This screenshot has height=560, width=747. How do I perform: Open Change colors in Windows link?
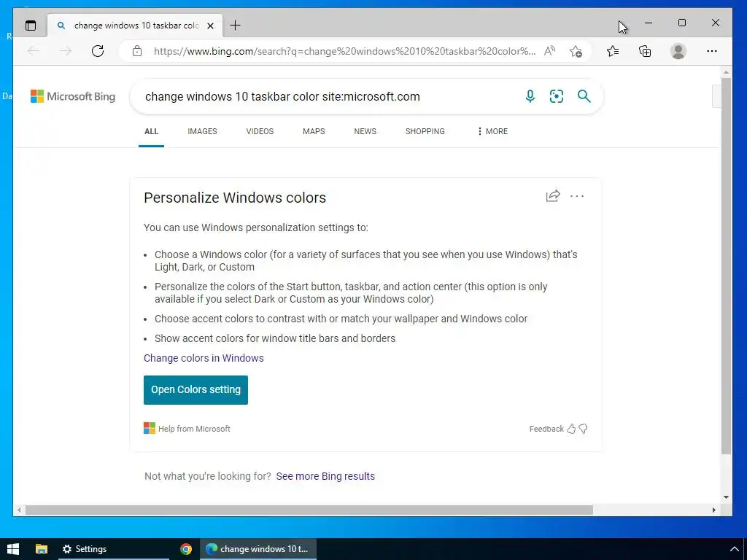coord(204,358)
